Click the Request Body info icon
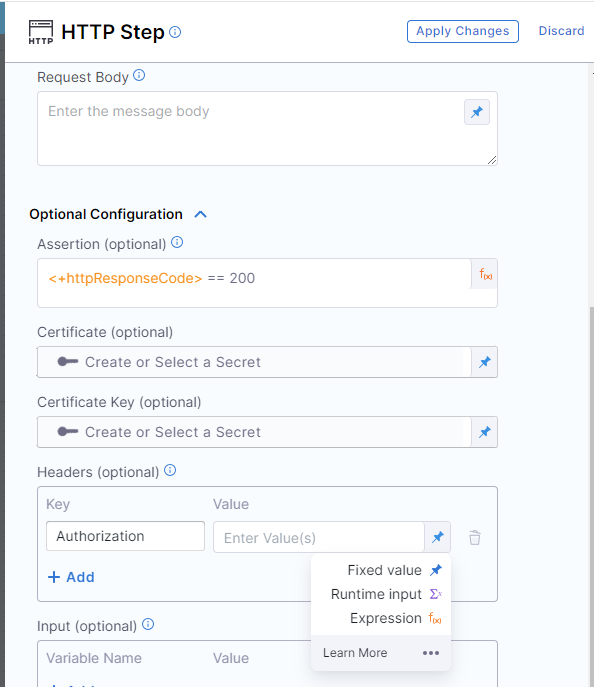Image resolution: width=594 pixels, height=687 pixels. pyautogui.click(x=139, y=75)
